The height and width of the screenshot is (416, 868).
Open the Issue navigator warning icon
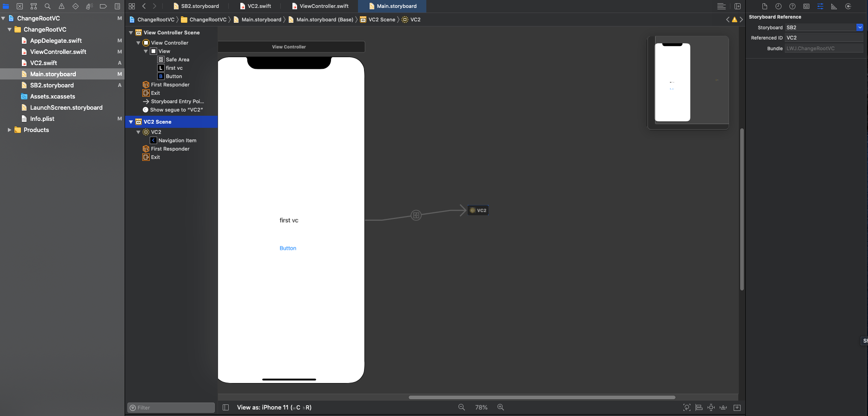coord(61,6)
